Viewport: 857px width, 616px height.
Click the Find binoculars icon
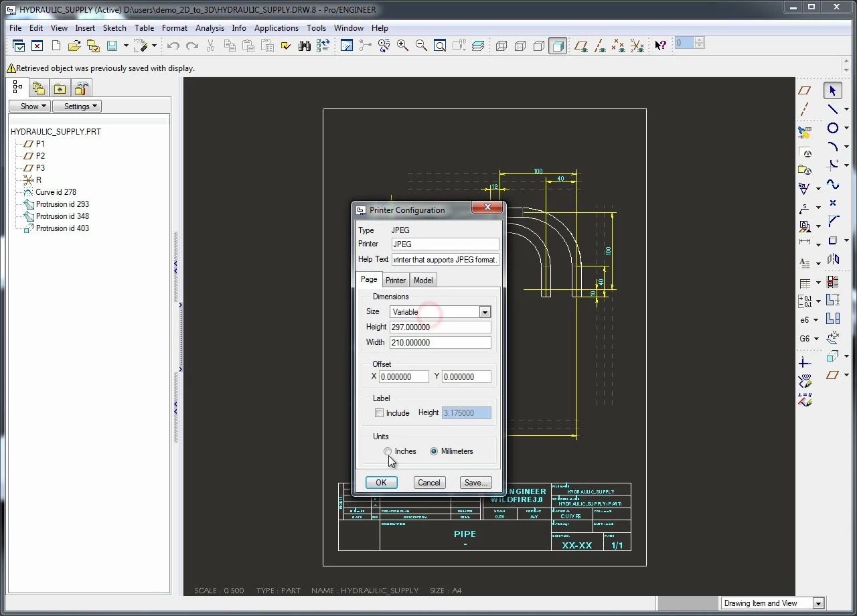pyautogui.click(x=305, y=46)
